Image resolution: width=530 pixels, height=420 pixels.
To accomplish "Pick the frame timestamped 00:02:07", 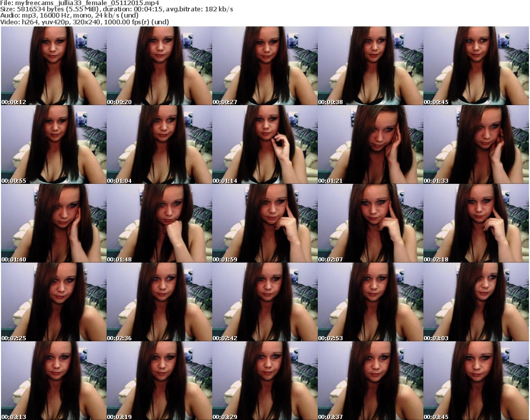I will [370, 223].
